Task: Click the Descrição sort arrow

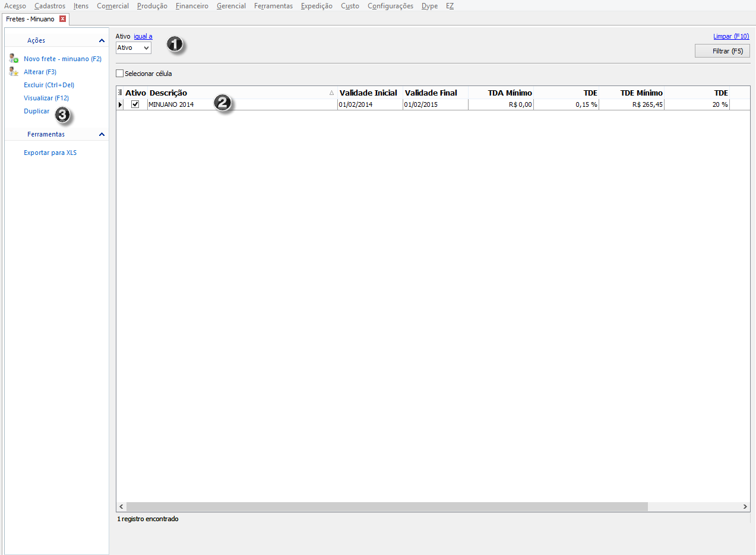Action: 331,93
